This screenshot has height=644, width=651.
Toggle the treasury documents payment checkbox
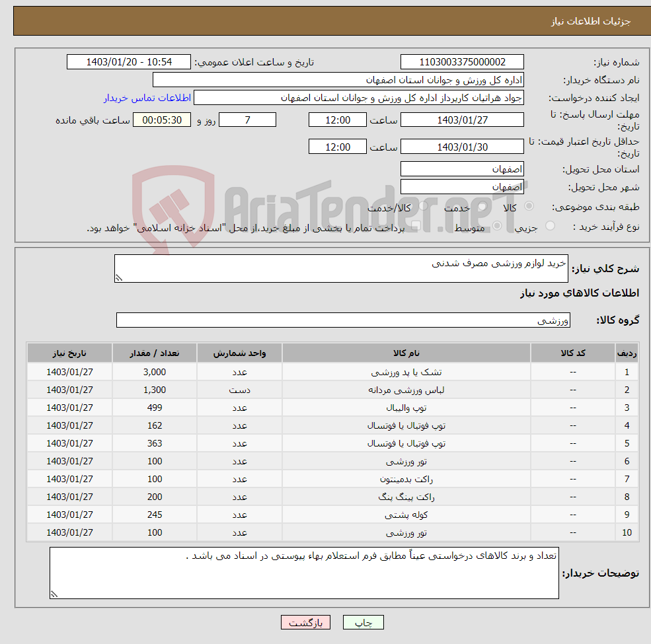pos(416,226)
